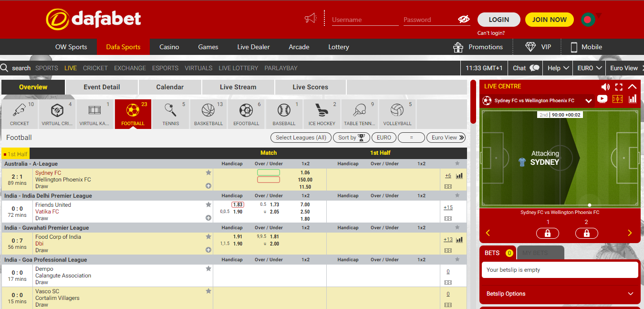
Task: Toggle password visibility eye icon
Action: click(x=464, y=19)
